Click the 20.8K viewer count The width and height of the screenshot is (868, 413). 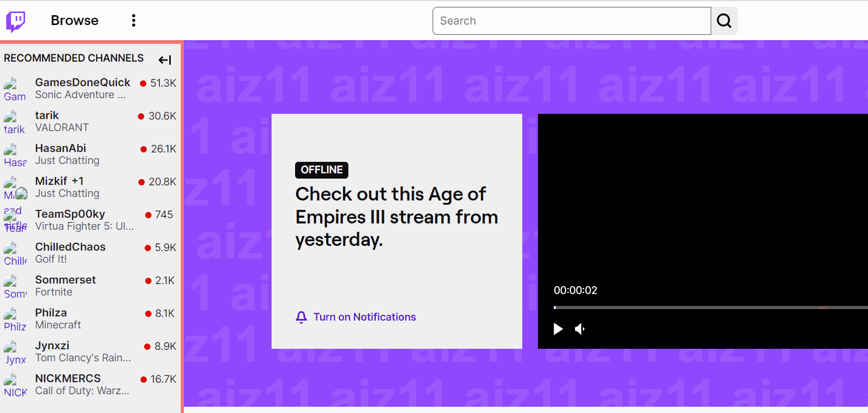click(x=162, y=182)
